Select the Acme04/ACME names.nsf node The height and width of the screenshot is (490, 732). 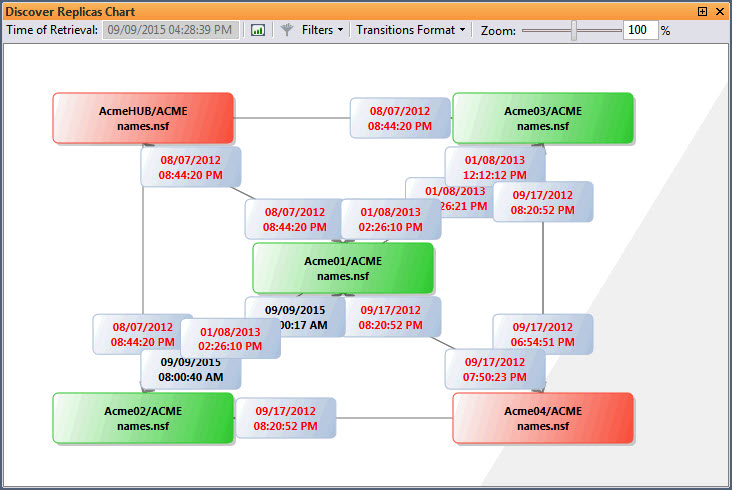tap(543, 418)
